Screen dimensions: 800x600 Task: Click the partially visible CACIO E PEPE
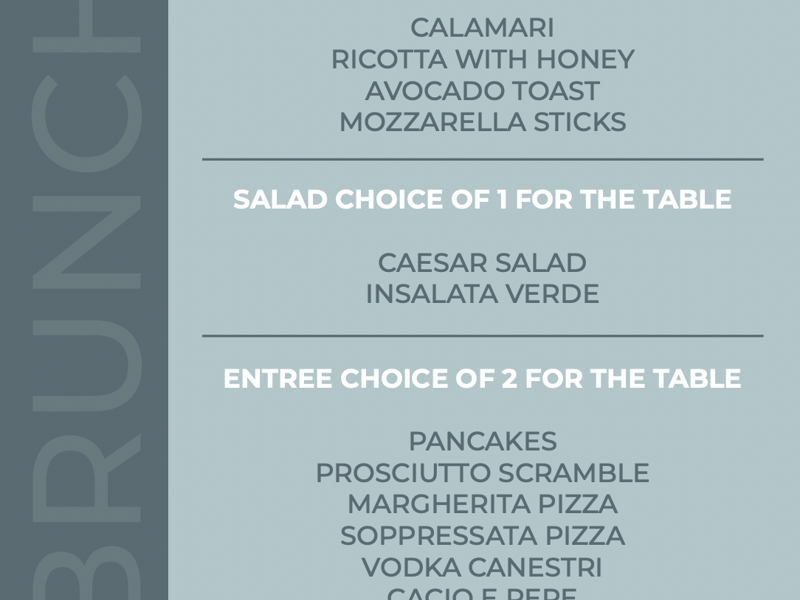pos(482,594)
